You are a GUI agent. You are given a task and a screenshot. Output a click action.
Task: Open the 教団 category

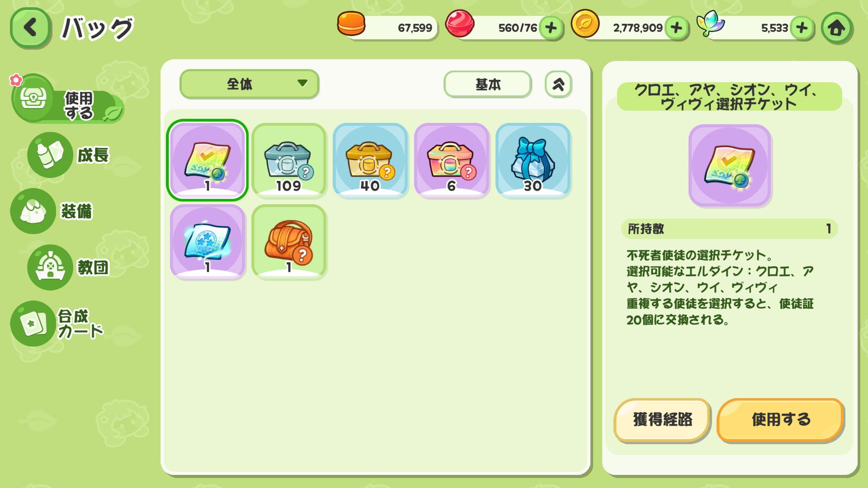tap(69, 267)
